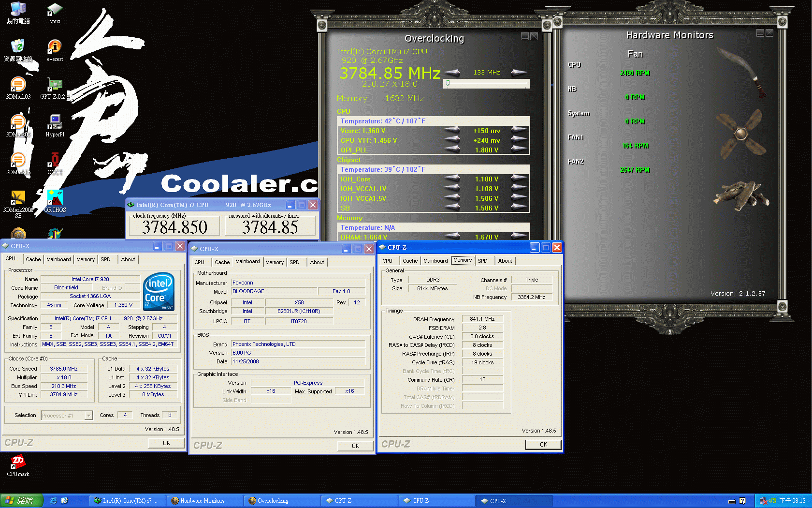Decrease Vcore offset with left arrow
The image size is (812, 508).
(x=452, y=130)
